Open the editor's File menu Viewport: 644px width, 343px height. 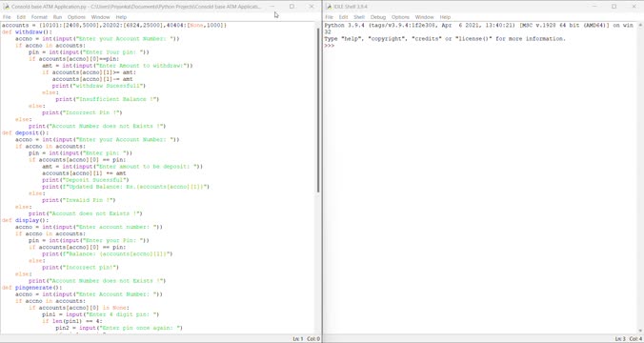pyautogui.click(x=7, y=17)
